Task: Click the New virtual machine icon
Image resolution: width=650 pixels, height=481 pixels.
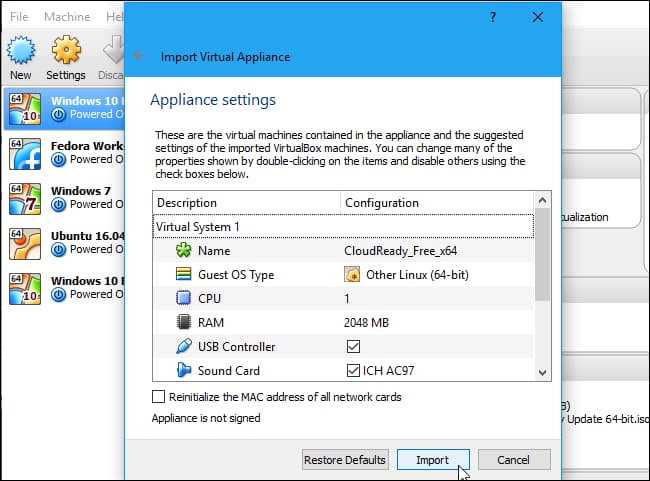Action: (x=21, y=52)
